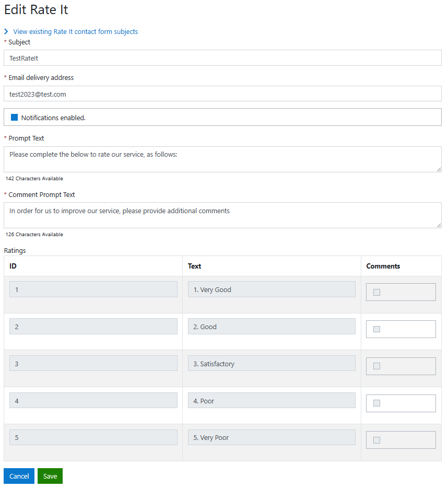Click the Subject input field
The image size is (448, 488).
click(222, 58)
